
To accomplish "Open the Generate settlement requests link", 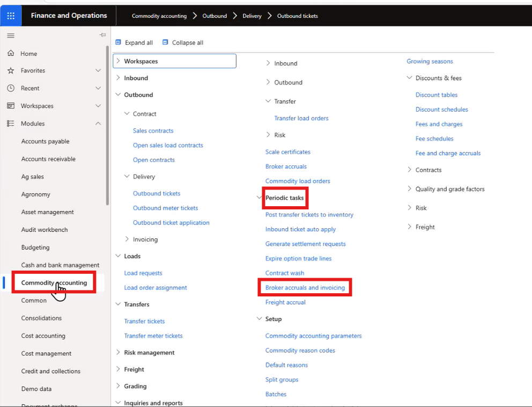I will (305, 244).
